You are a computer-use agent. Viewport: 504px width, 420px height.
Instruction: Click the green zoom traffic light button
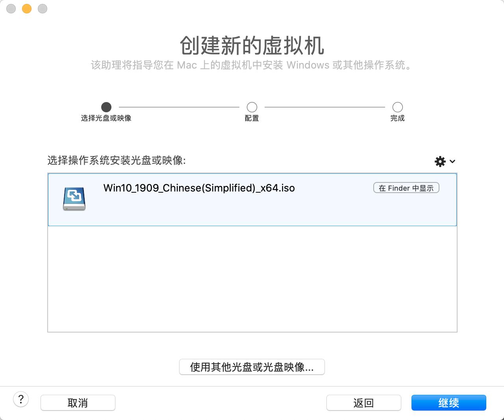click(42, 9)
